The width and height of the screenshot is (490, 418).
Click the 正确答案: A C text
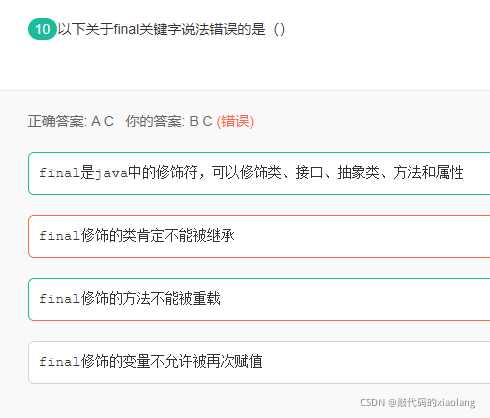coord(71,121)
